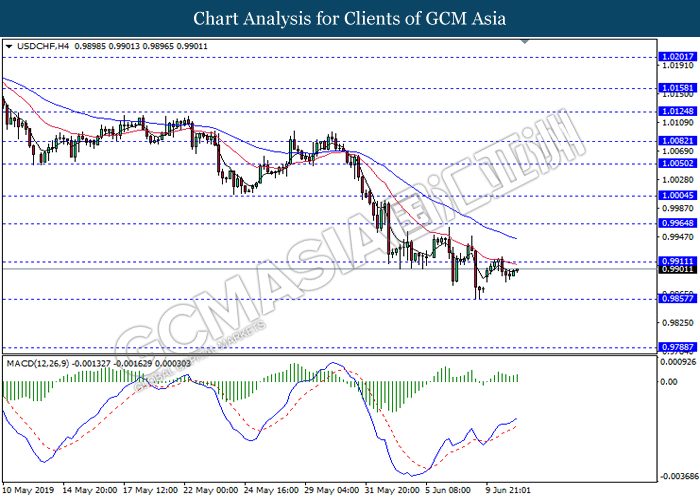
Task: Click the 0.98250 price axis label
Action: coord(678,323)
